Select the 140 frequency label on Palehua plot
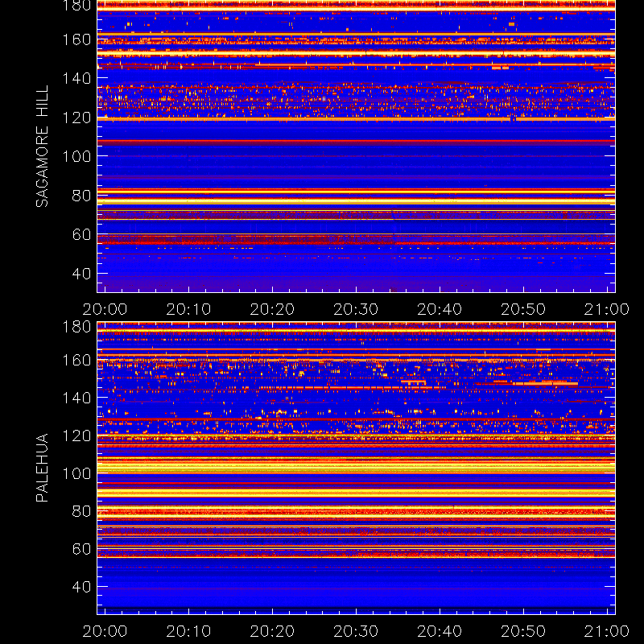Viewport: 644px width, 644px height. coord(76,398)
